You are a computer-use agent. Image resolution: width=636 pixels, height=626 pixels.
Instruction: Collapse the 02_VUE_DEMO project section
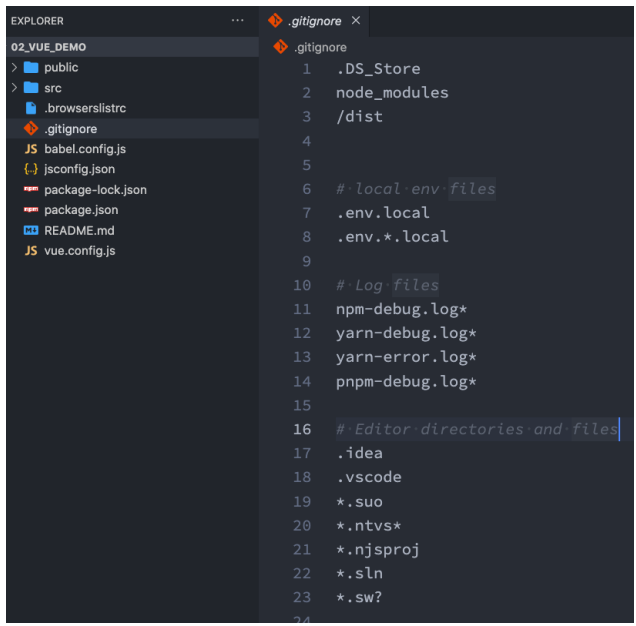pyautogui.click(x=48, y=47)
